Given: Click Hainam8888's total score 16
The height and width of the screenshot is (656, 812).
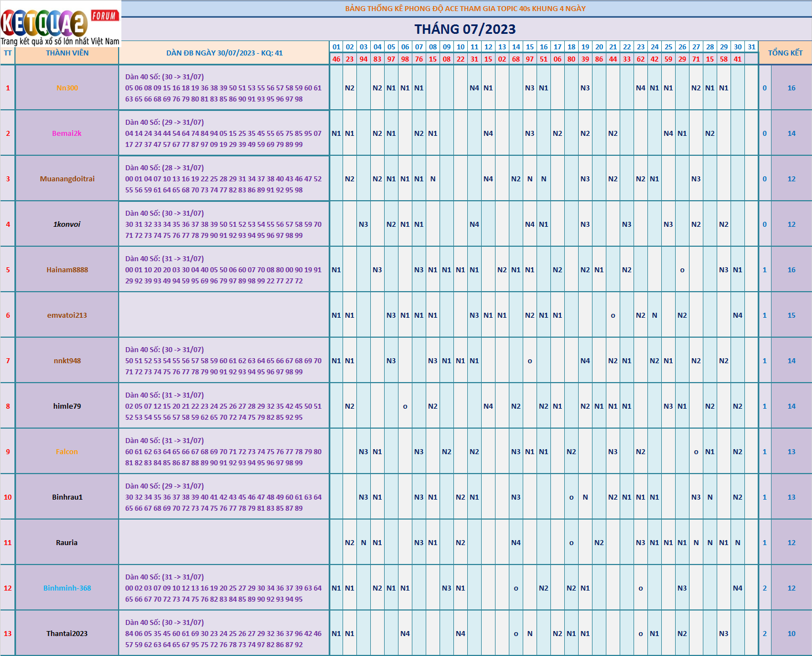Looking at the screenshot, I should (791, 270).
